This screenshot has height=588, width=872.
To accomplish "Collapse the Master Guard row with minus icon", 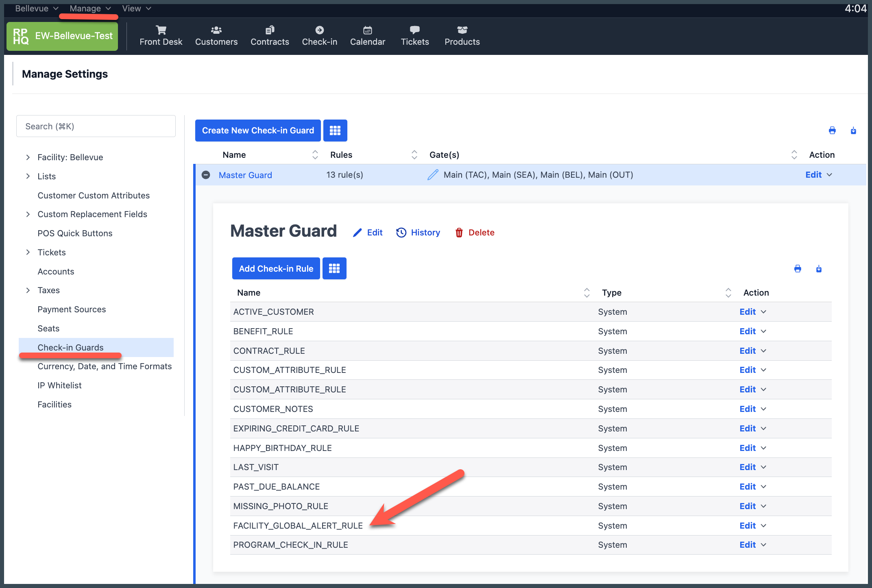I will 206,175.
